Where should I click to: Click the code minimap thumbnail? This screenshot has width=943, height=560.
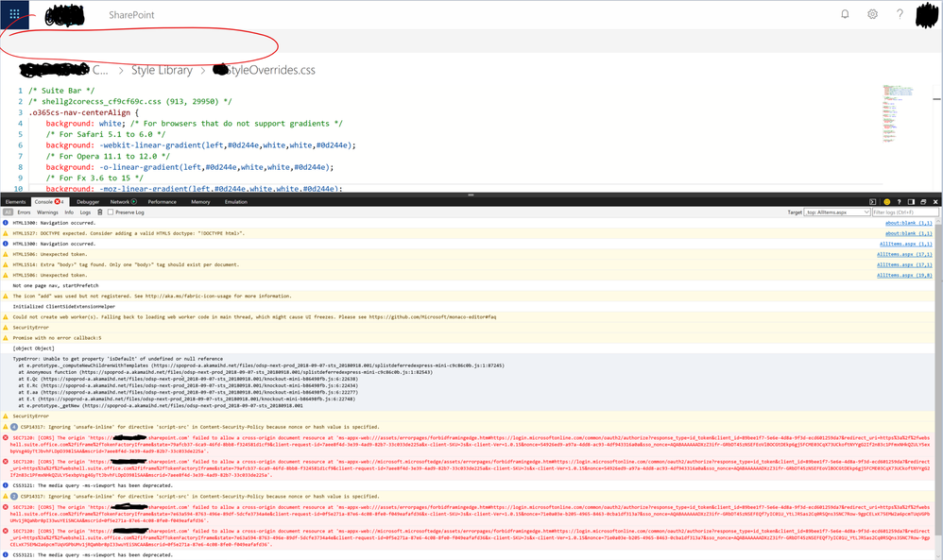[898, 112]
